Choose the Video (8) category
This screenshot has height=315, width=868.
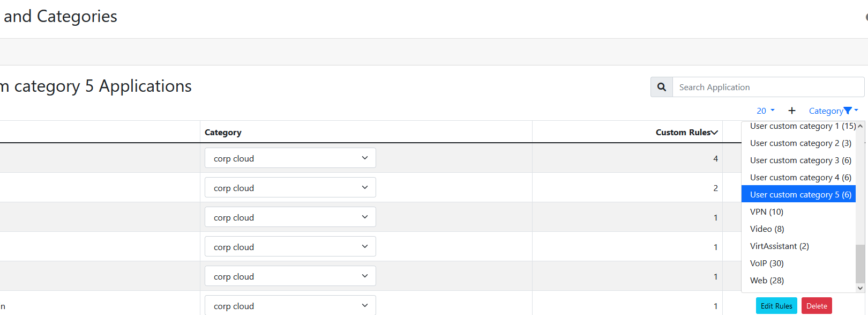coord(766,229)
